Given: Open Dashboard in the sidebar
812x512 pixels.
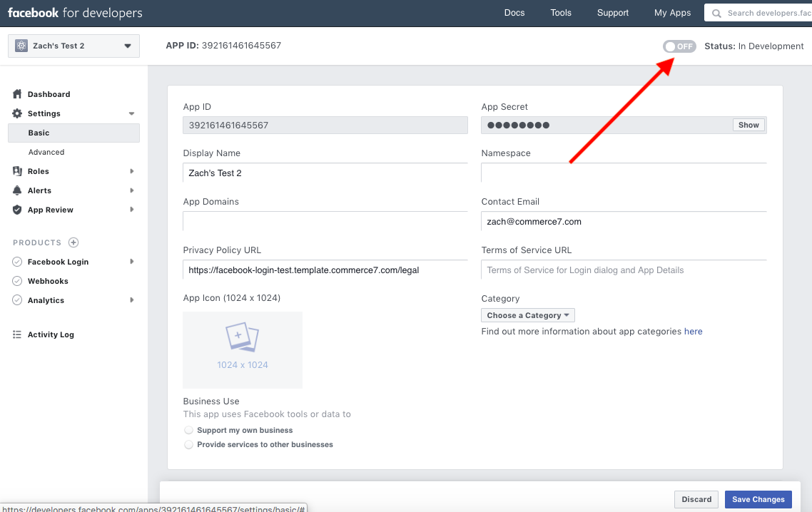Looking at the screenshot, I should tap(49, 94).
